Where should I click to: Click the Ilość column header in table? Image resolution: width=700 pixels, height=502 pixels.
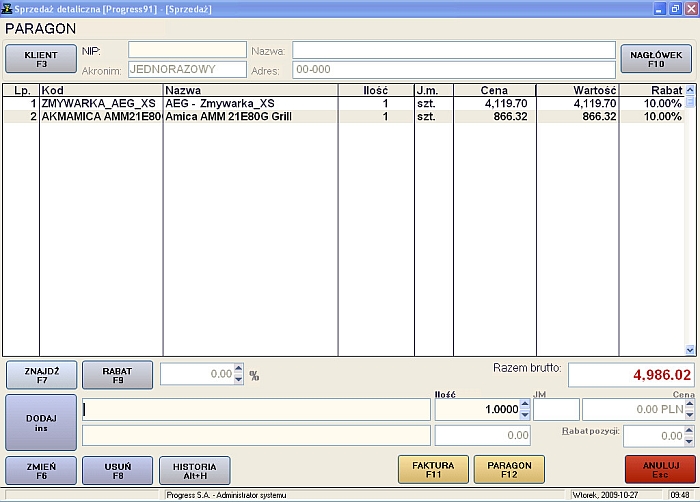(376, 90)
